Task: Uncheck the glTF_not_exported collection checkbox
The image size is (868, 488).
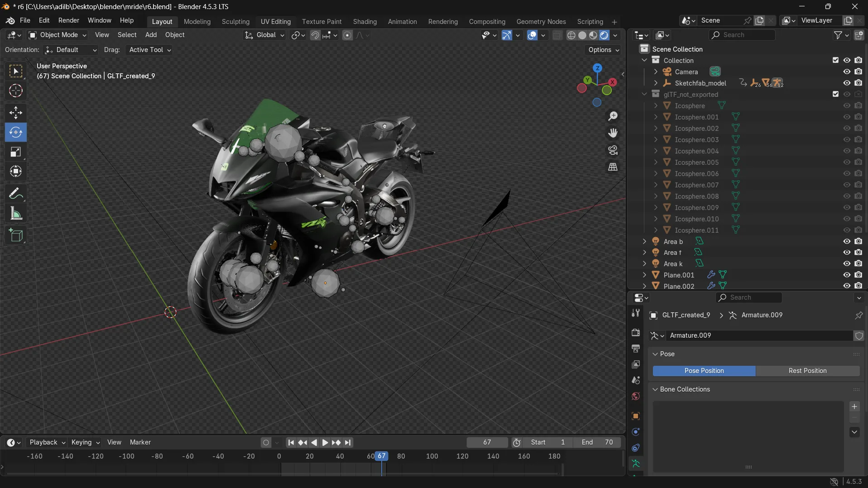Action: 835,94
